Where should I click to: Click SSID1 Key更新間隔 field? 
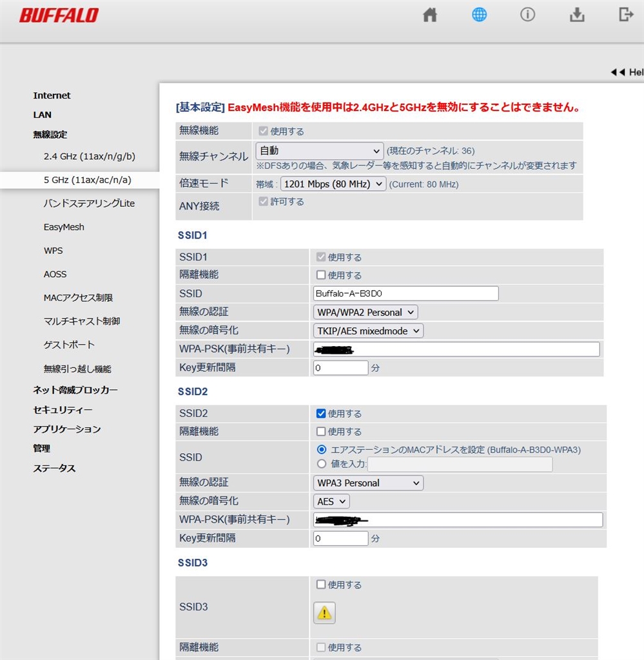coord(340,368)
